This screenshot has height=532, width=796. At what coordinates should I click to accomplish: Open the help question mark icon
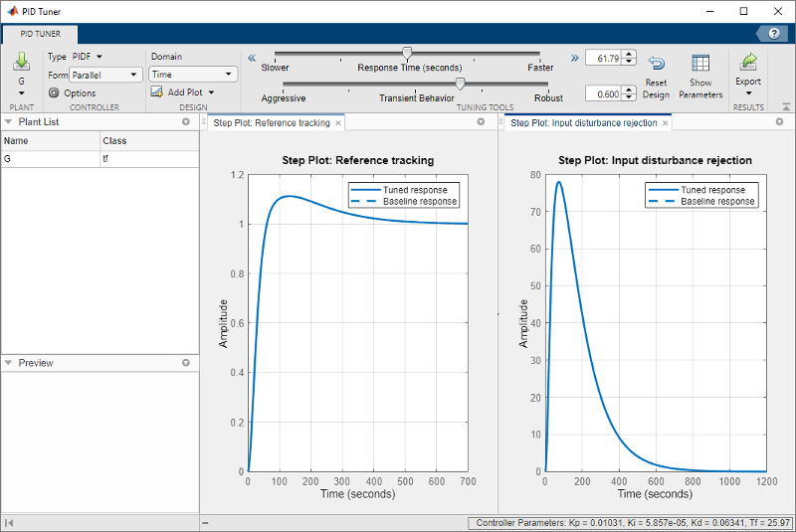pos(774,33)
